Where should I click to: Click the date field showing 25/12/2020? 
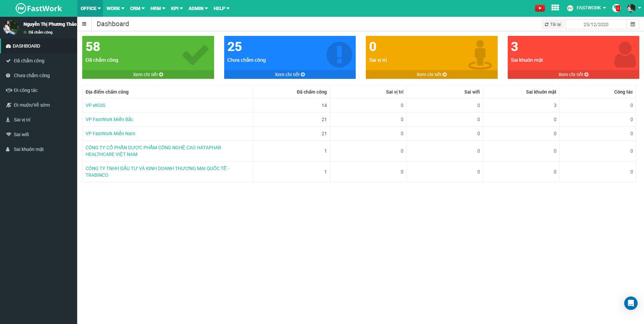click(x=596, y=24)
